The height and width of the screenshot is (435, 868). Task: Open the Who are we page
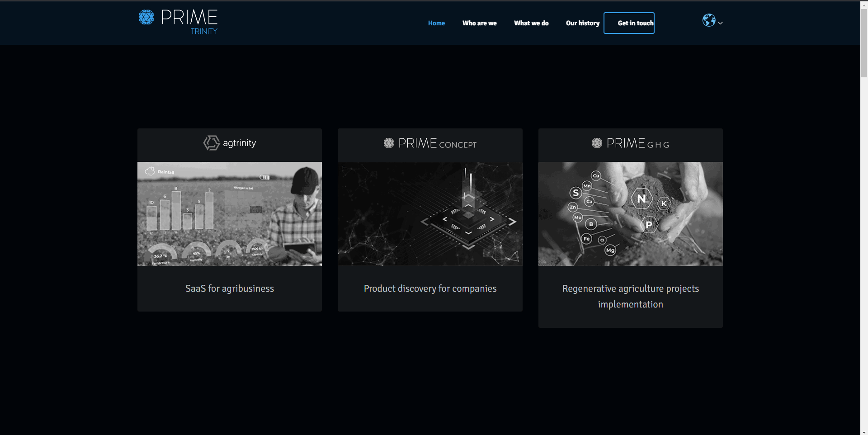479,23
